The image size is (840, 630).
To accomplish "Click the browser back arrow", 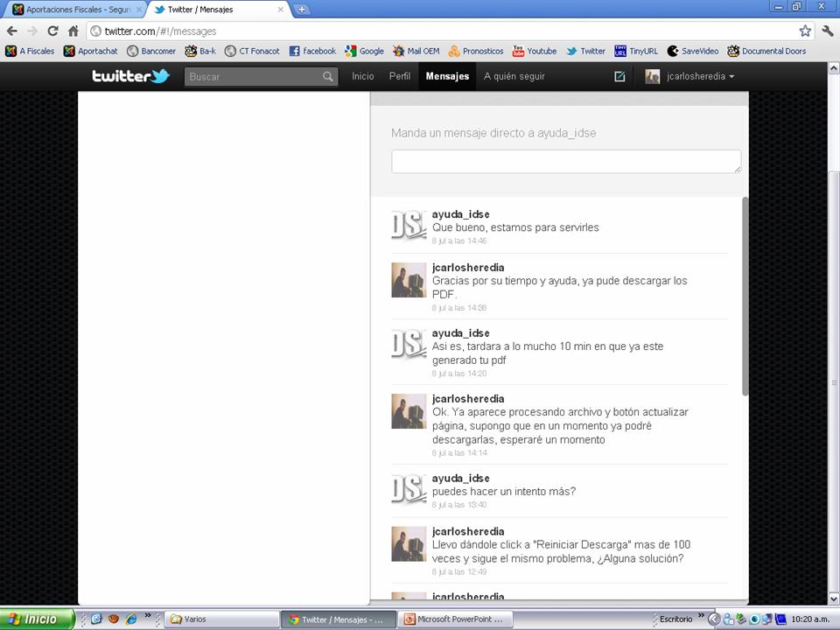I will [11, 31].
